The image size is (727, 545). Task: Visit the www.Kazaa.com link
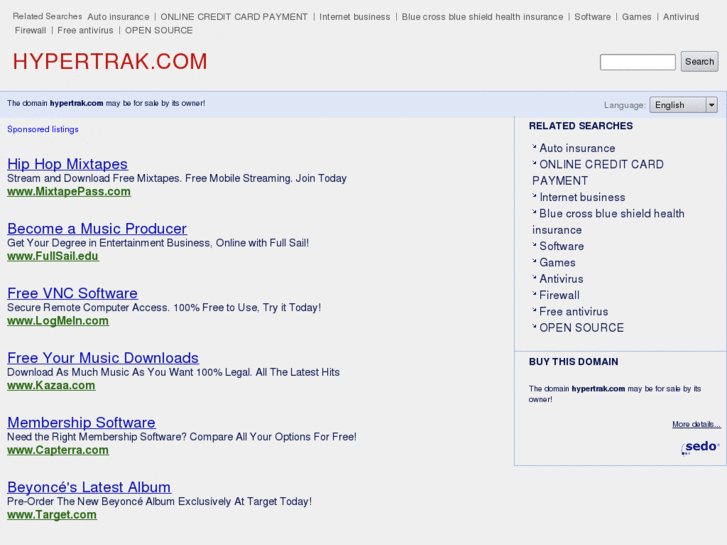point(51,385)
